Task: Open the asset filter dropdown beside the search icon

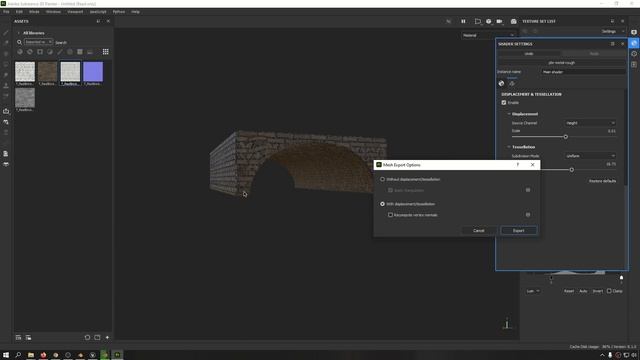Action: [38, 42]
